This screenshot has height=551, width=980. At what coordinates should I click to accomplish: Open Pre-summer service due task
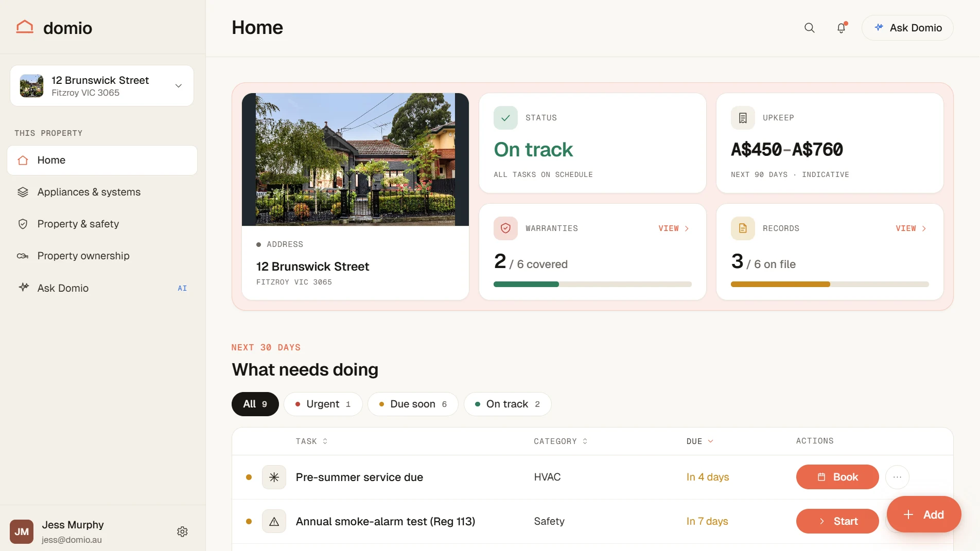click(x=359, y=477)
